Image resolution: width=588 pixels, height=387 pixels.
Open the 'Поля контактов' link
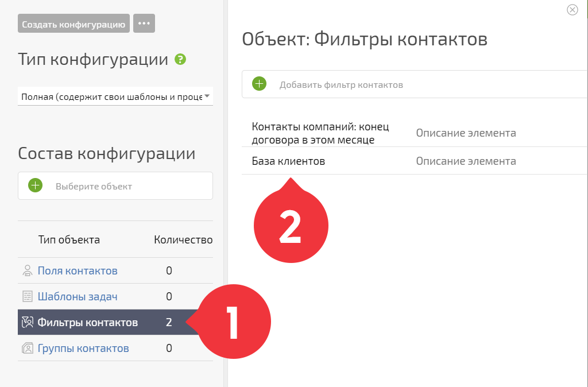[x=78, y=271]
